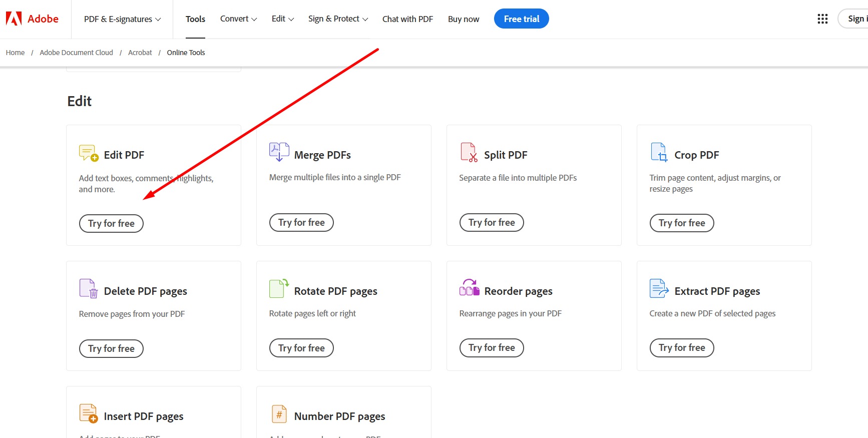This screenshot has height=438, width=868.
Task: Try Split PDF for free
Action: [492, 222]
